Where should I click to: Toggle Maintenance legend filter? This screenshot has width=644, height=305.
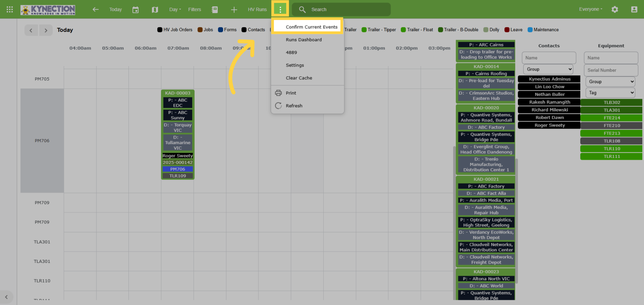tap(543, 30)
